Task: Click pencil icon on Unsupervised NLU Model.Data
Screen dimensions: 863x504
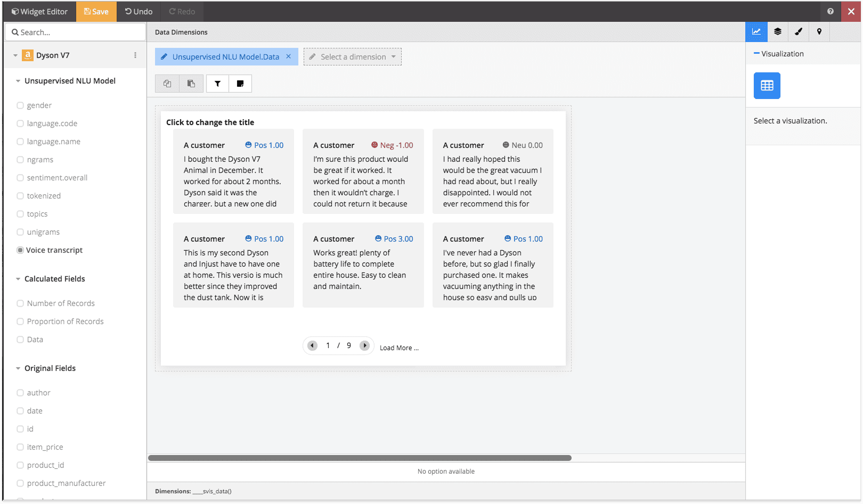Action: point(164,57)
